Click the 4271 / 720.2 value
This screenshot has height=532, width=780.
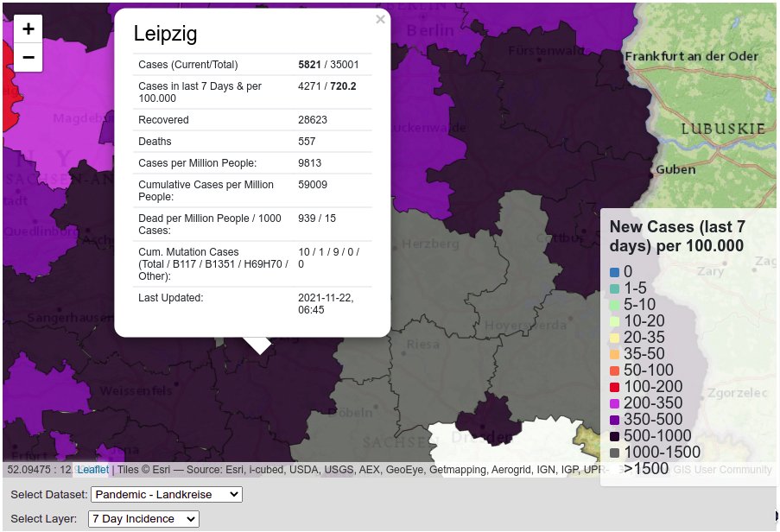(x=327, y=86)
